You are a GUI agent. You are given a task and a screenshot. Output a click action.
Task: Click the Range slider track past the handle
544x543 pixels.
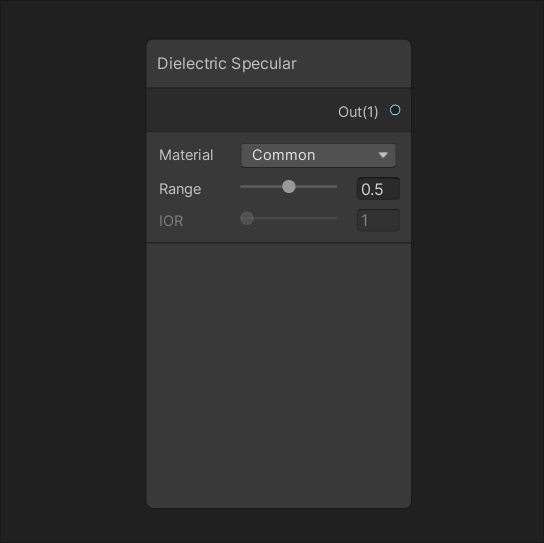pyautogui.click(x=316, y=187)
